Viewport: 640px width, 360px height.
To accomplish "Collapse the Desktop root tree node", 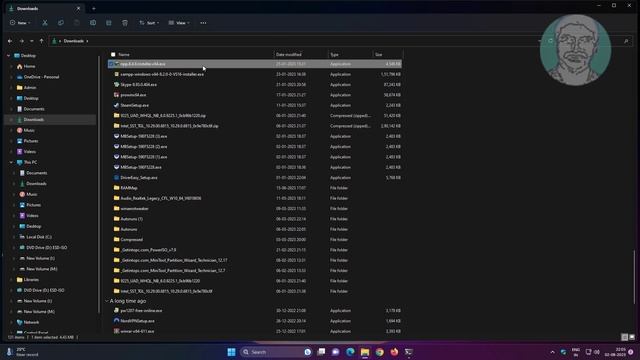I will 8,56.
